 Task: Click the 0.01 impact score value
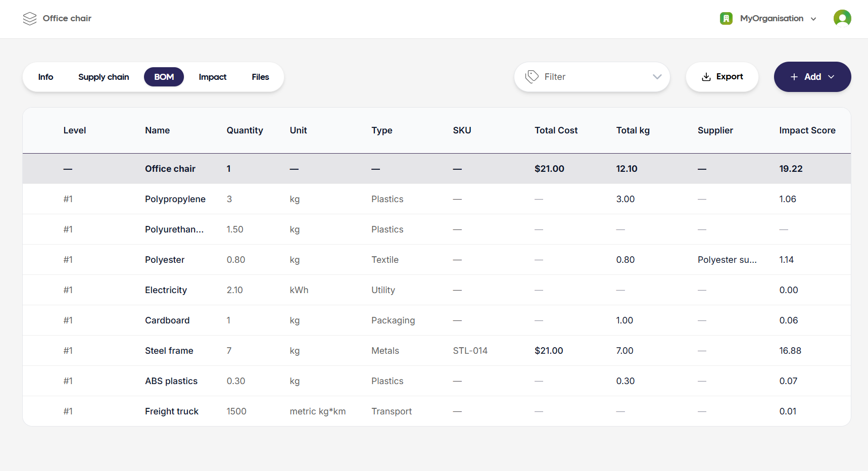(788, 411)
